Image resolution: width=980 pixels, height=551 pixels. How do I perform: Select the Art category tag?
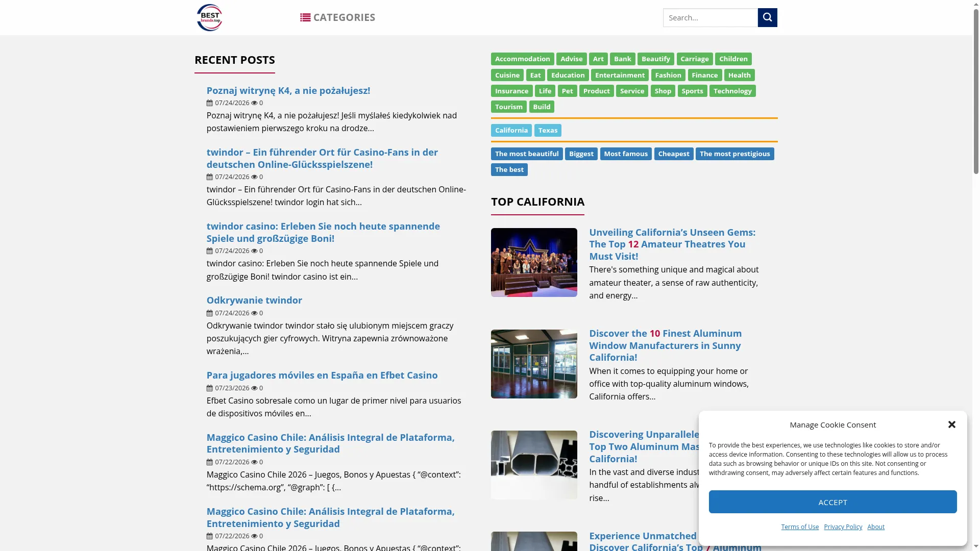(598, 59)
